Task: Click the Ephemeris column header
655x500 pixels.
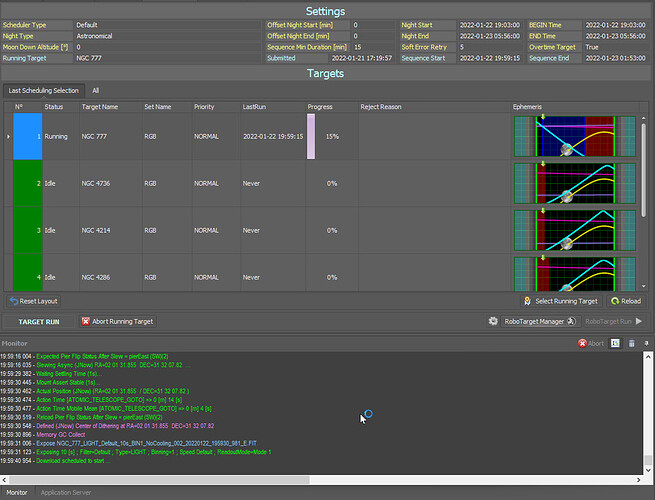Action: click(575, 107)
